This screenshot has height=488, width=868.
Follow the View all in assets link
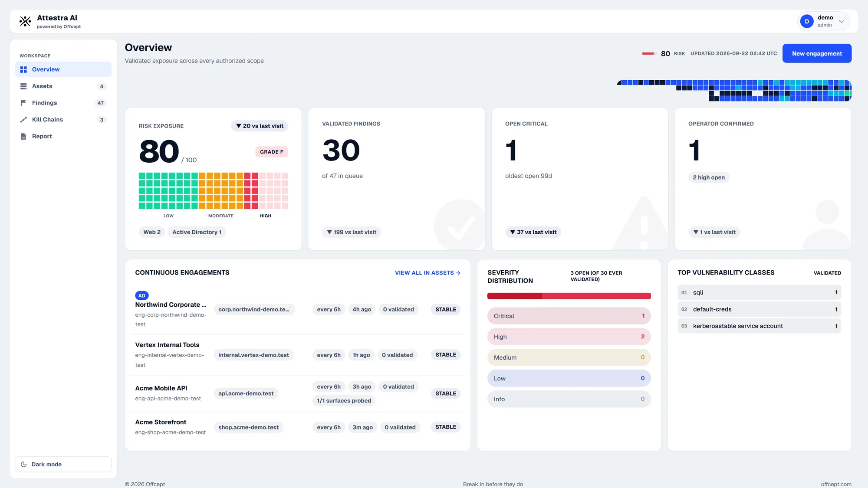427,273
